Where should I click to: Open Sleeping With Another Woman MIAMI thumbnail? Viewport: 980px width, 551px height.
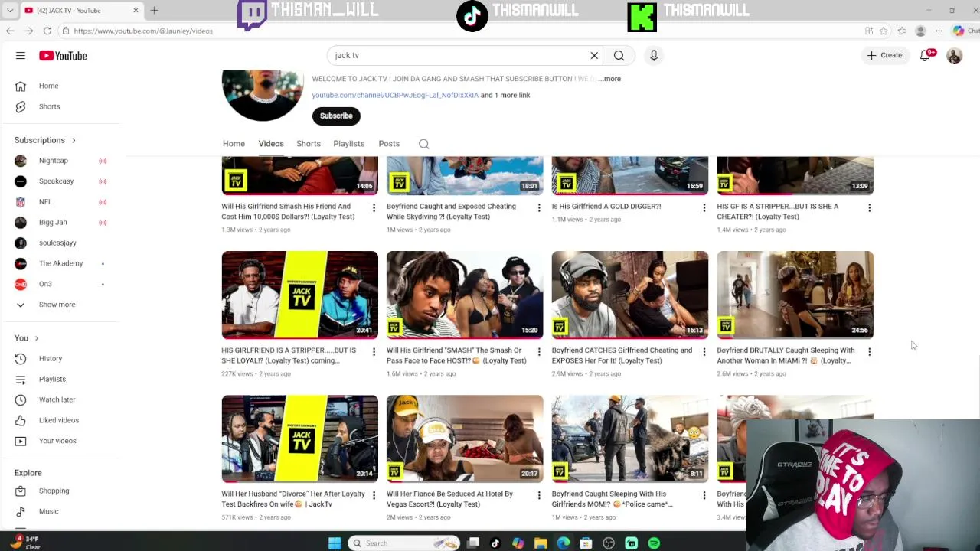click(x=795, y=295)
